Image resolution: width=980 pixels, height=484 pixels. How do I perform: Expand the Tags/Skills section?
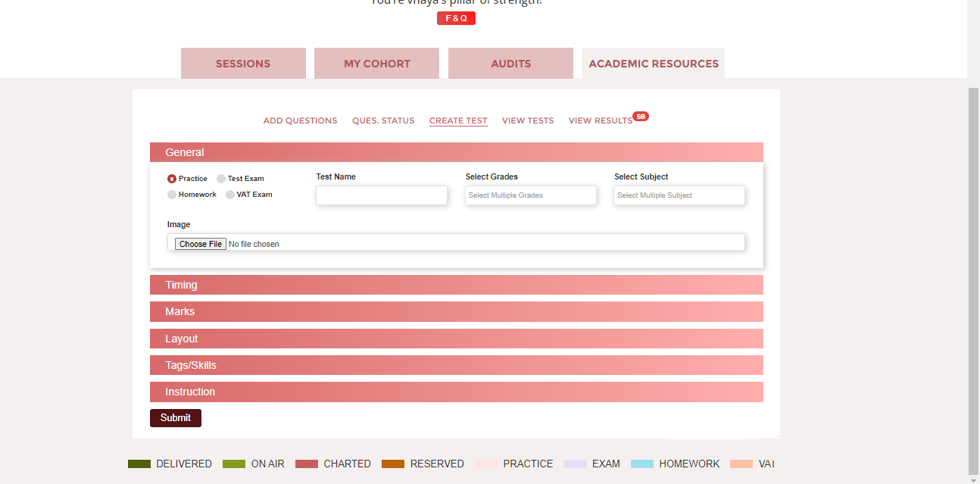point(456,365)
